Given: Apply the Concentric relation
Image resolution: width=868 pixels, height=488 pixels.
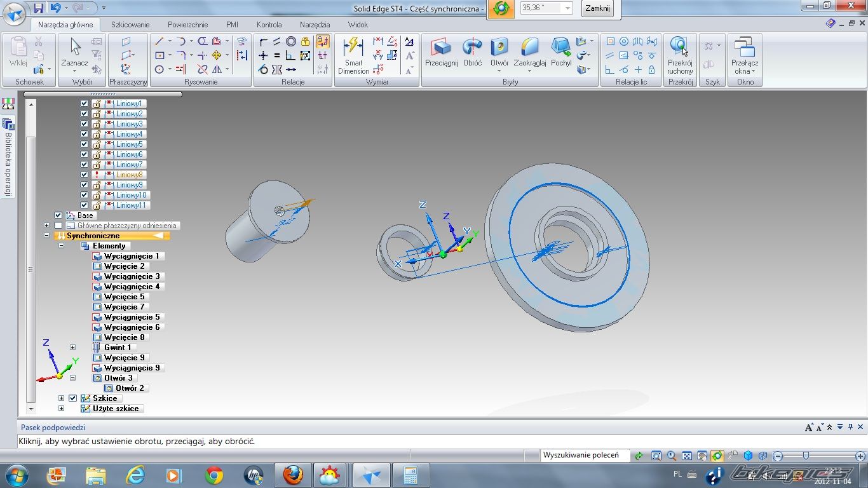Looking at the screenshot, I should (291, 41).
